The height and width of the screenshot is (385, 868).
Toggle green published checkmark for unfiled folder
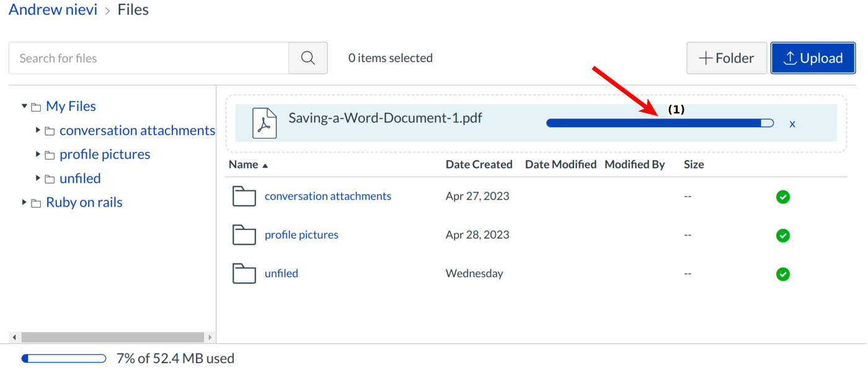point(782,274)
